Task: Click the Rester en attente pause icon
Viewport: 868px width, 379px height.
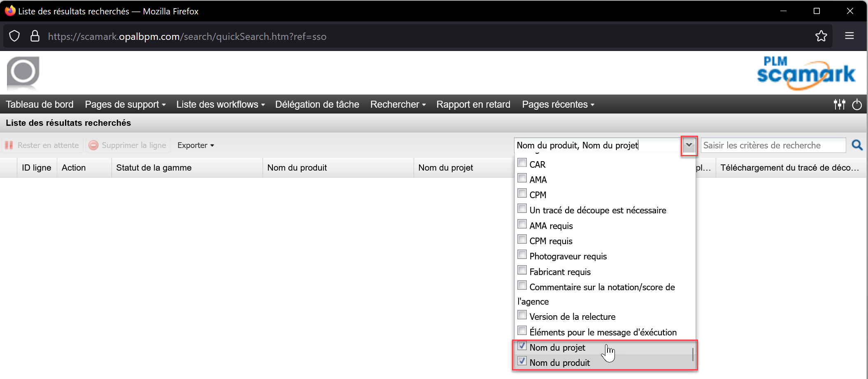Action: tap(9, 145)
